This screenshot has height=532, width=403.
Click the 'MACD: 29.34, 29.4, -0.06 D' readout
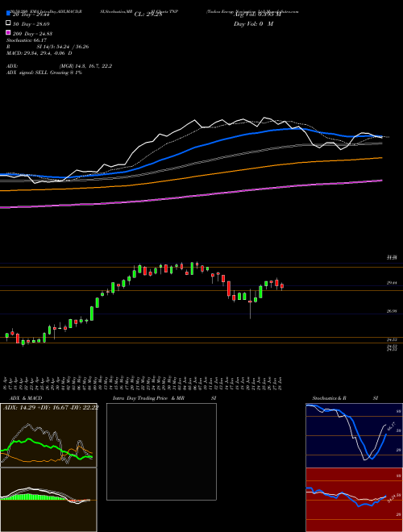(39, 53)
